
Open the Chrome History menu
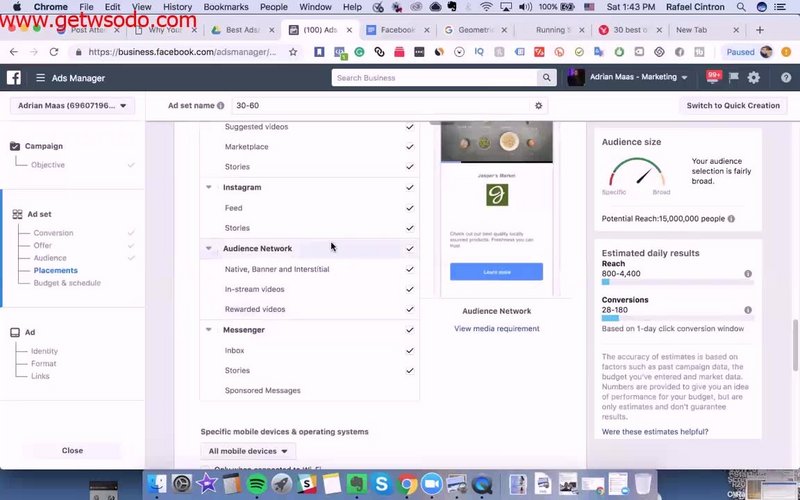pyautogui.click(x=177, y=7)
